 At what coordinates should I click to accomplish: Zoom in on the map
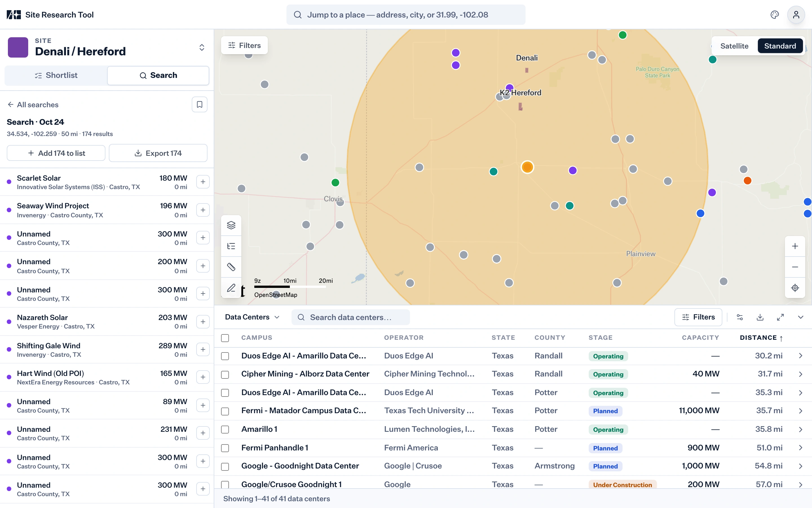click(795, 246)
